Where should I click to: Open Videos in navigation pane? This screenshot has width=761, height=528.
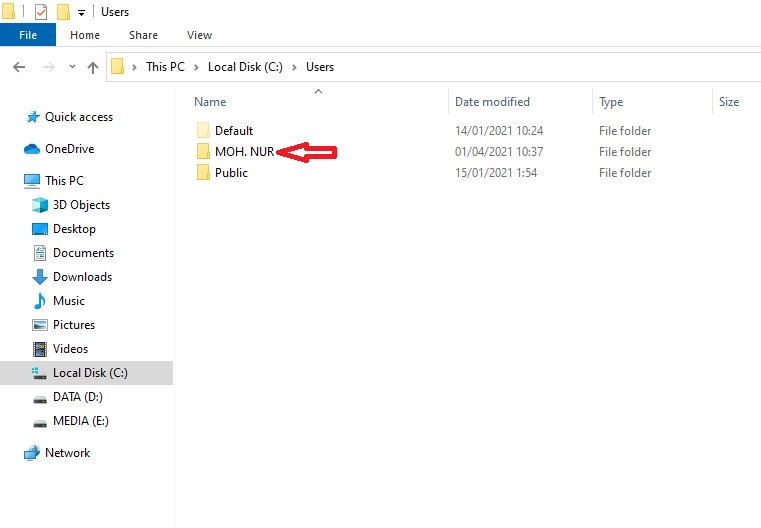pyautogui.click(x=70, y=349)
